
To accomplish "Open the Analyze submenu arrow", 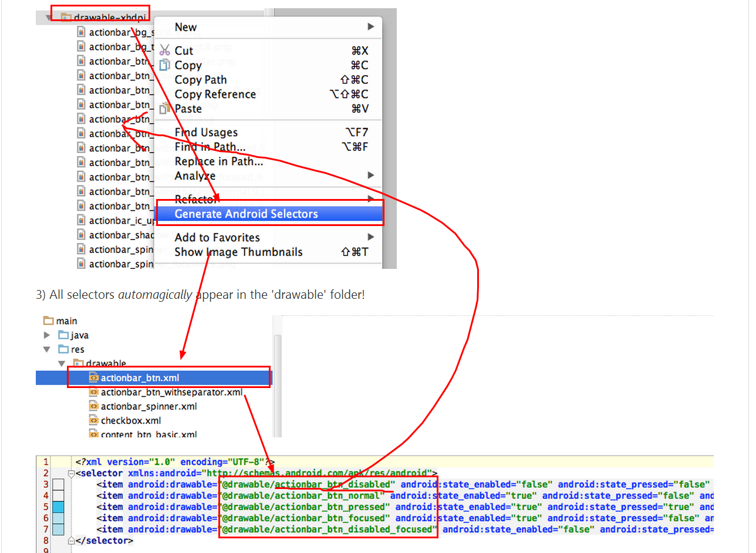I will [370, 175].
